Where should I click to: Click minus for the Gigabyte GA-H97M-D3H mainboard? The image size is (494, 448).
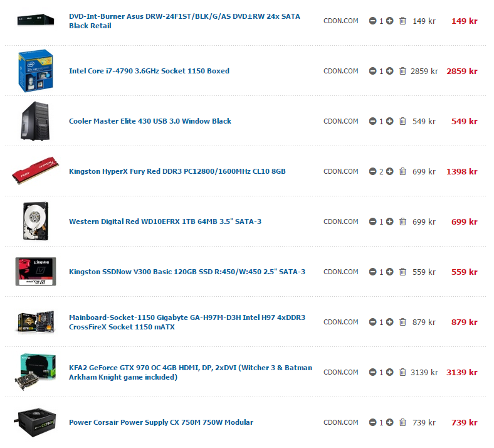[x=373, y=322]
